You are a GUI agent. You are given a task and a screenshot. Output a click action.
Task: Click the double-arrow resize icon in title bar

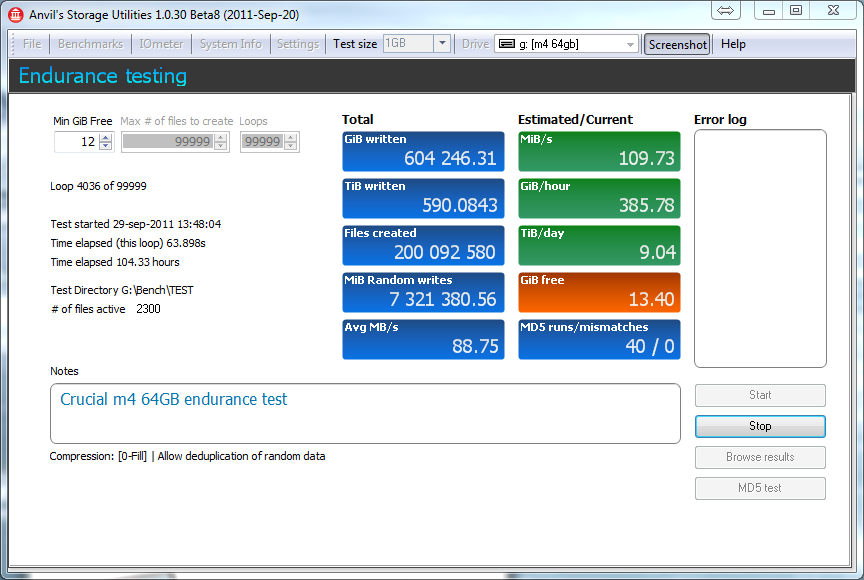(725, 10)
